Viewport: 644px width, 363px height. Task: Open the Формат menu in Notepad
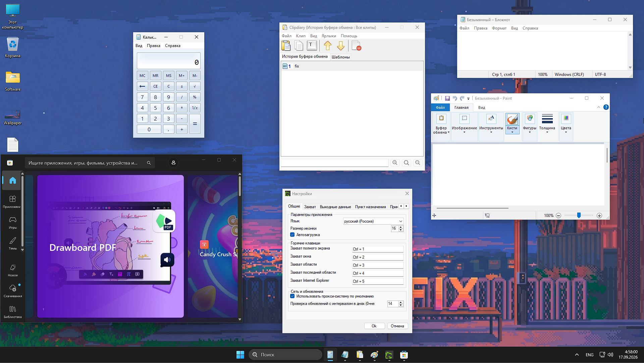[499, 28]
